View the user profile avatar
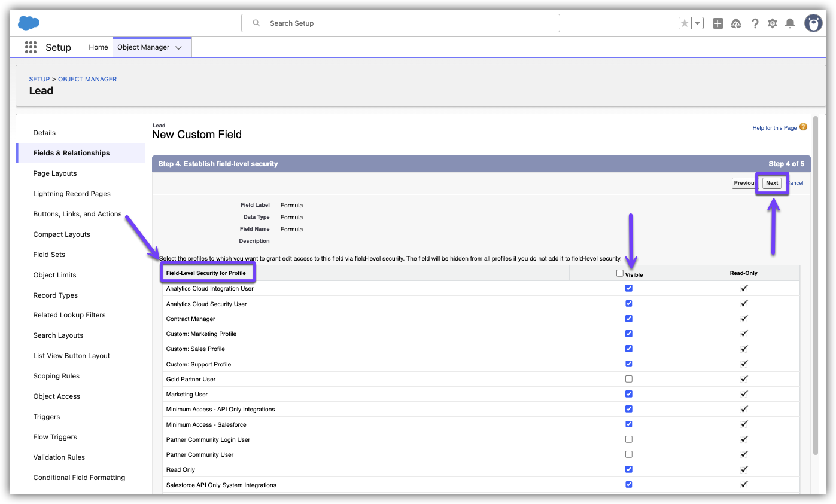The image size is (836, 504). coord(813,23)
